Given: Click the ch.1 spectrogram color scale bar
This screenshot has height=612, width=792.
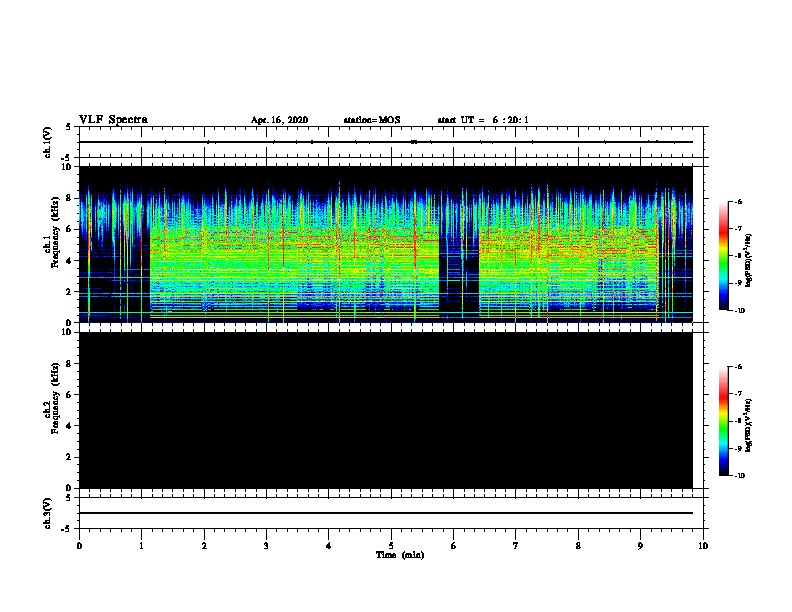Looking at the screenshot, I should click(x=724, y=256).
